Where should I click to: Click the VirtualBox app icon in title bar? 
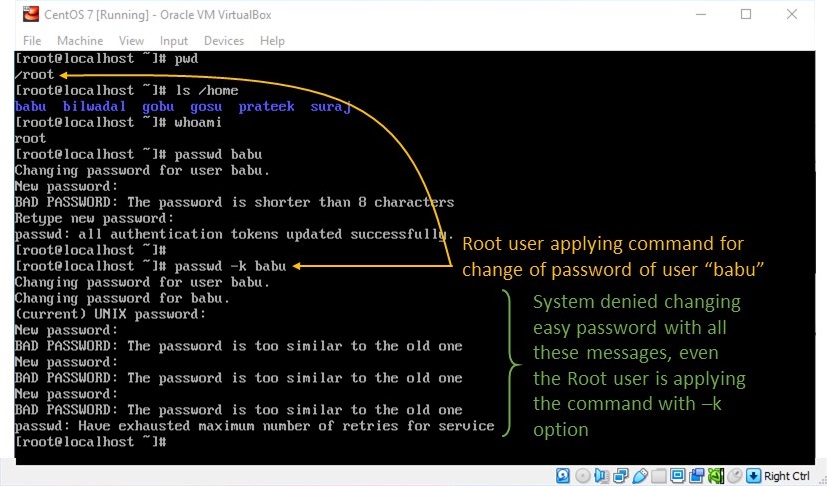tap(31, 14)
